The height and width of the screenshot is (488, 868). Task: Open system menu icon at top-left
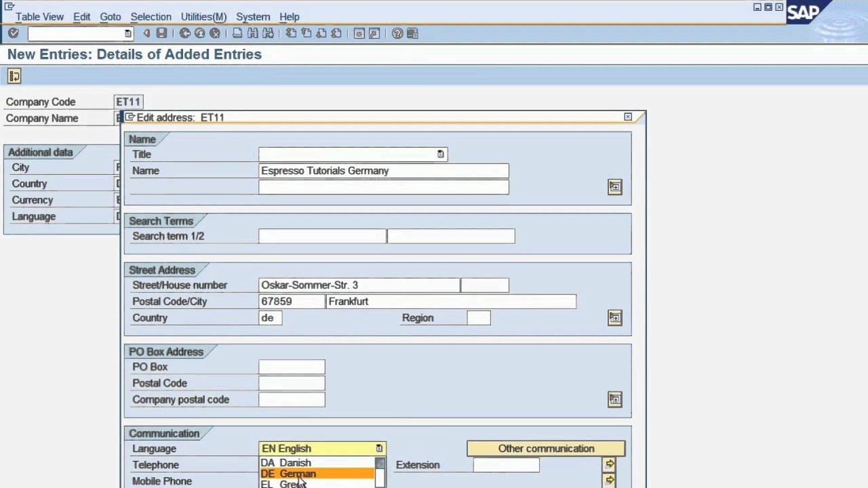tap(9, 6)
